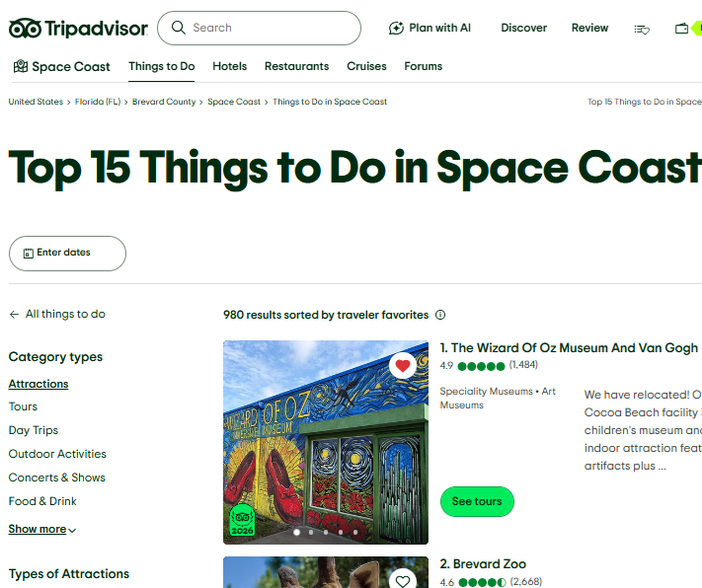
Task: Open the Things to Do tab
Action: 162,66
